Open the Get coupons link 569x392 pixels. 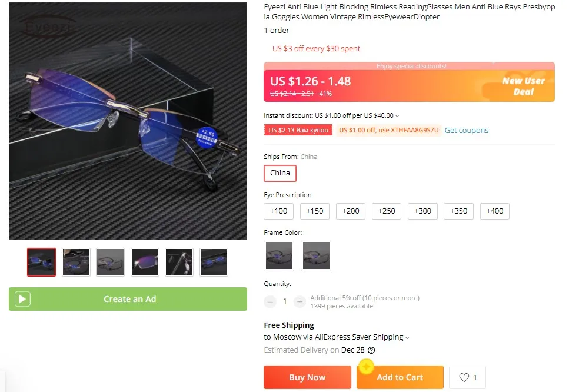tap(466, 130)
